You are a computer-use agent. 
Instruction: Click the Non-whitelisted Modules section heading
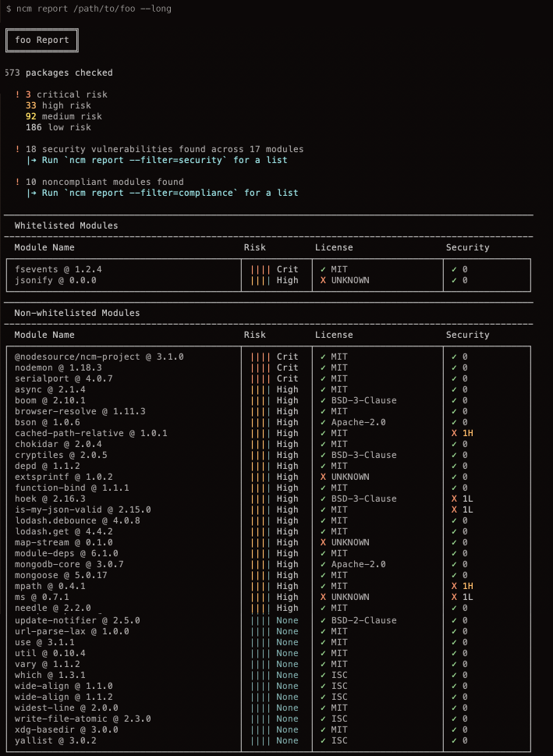pos(77,313)
